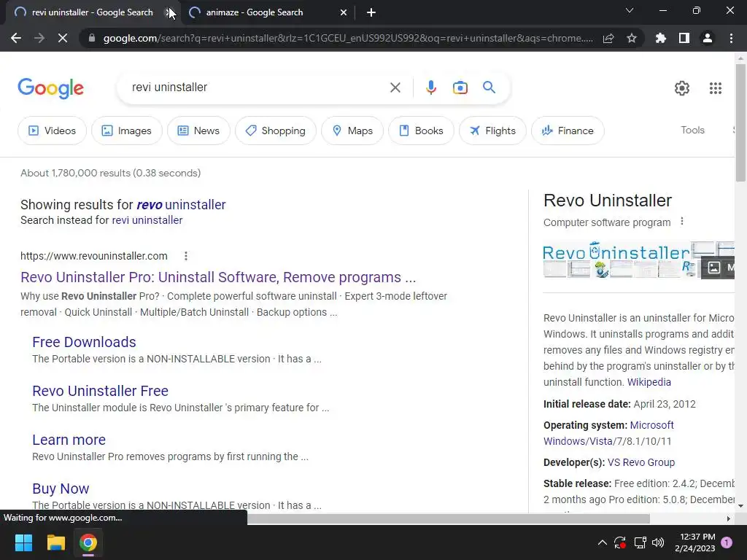
Task: Open Chrome's three-dot menu
Action: [731, 38]
